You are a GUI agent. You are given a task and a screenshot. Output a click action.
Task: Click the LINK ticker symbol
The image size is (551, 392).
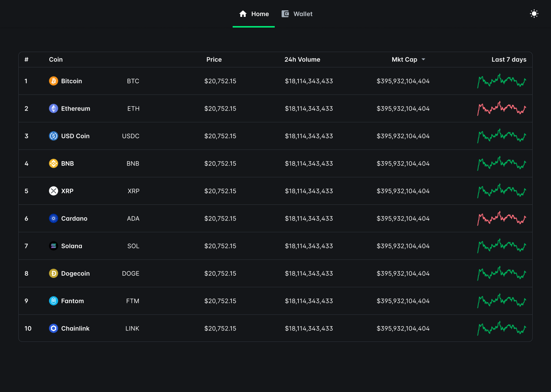(132, 328)
